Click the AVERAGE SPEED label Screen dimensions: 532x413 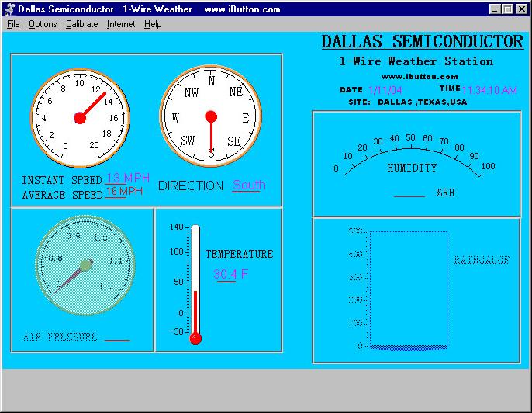point(62,195)
